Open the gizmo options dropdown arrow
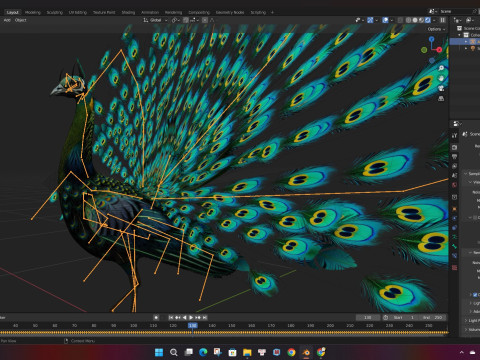The width and height of the screenshot is (480, 360). click(x=376, y=20)
